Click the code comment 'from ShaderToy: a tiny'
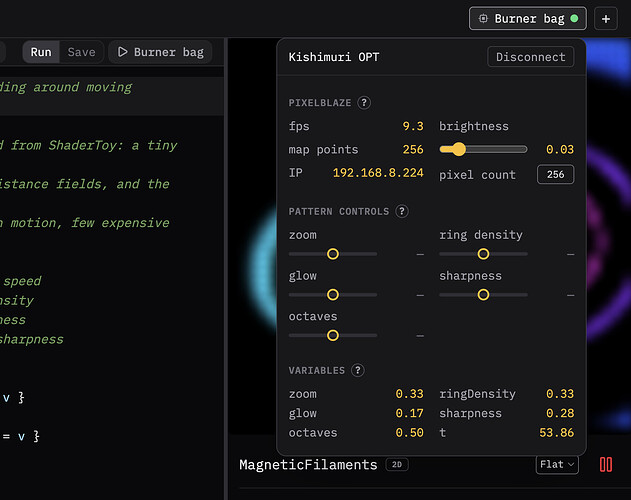 point(94,145)
